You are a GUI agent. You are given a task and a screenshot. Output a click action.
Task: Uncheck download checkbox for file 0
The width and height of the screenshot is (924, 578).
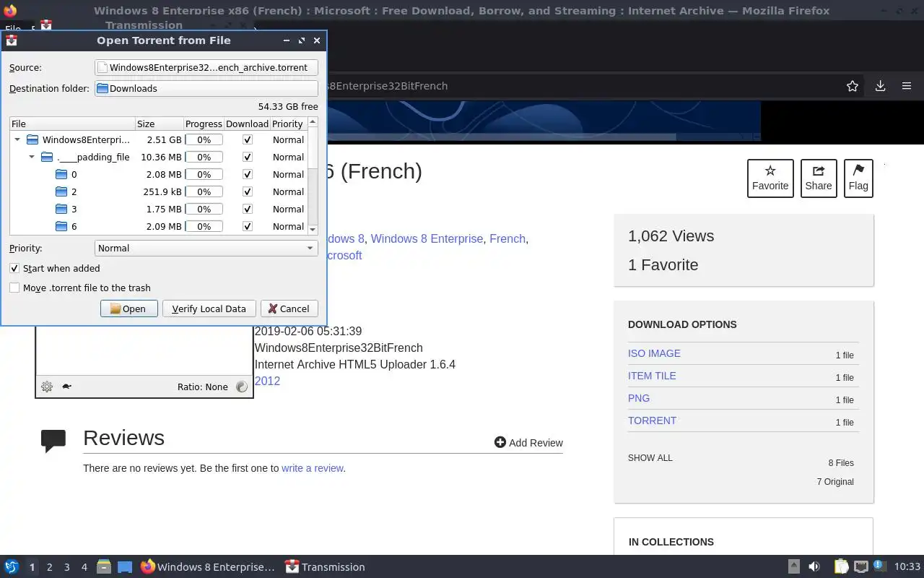coord(248,174)
